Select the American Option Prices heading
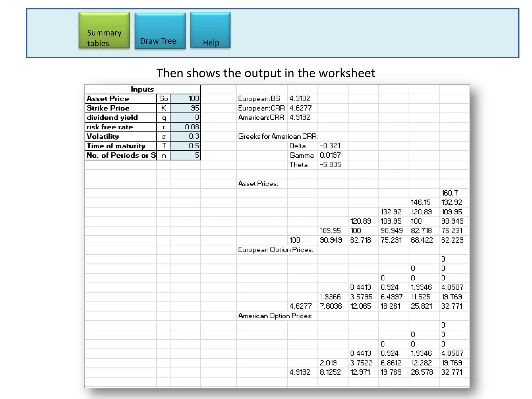532x399 pixels. coord(275,316)
